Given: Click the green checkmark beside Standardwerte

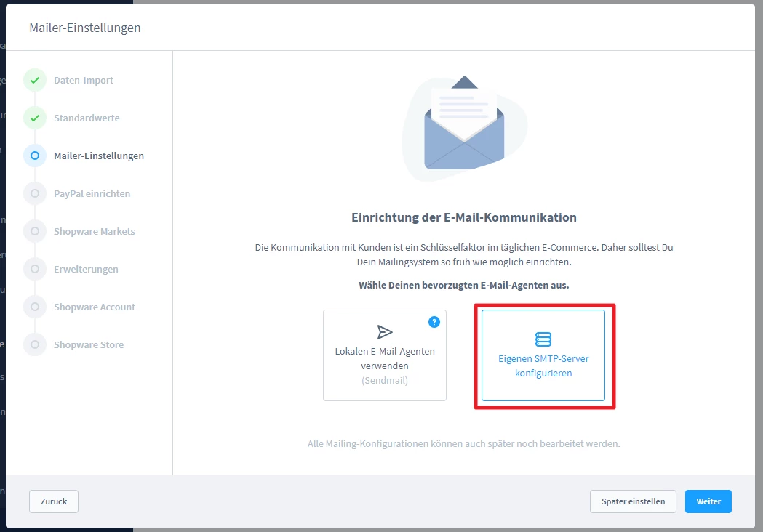Looking at the screenshot, I should [x=34, y=118].
